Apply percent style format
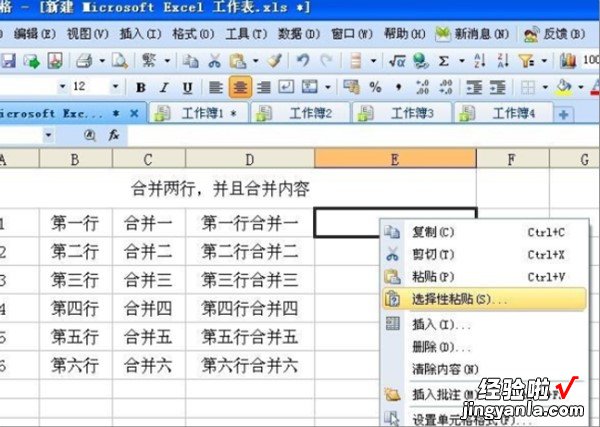600x427 pixels. [x=375, y=88]
